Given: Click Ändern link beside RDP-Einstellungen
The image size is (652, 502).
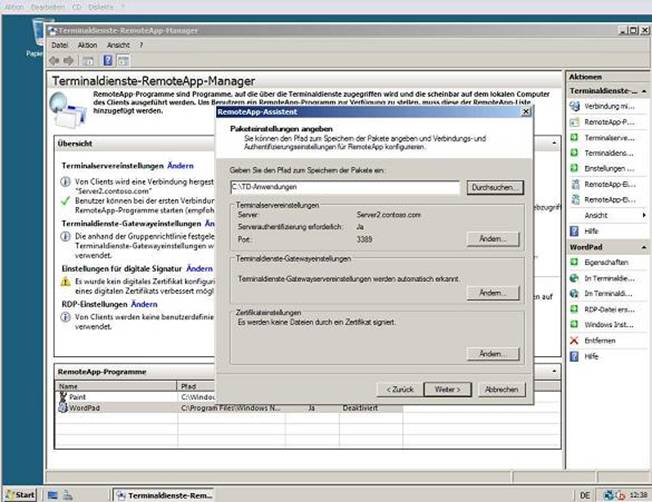Looking at the screenshot, I should pyautogui.click(x=144, y=304).
